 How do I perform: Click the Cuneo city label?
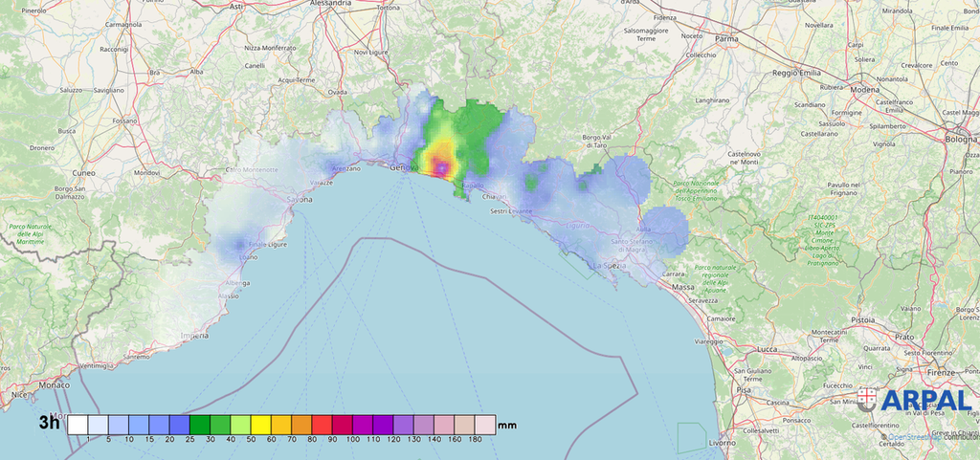pyautogui.click(x=84, y=173)
